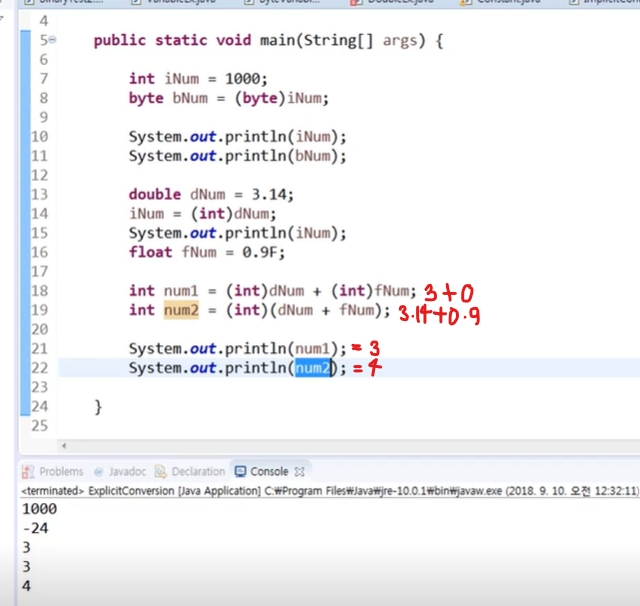Click num2 declaration on line 19

click(181, 310)
